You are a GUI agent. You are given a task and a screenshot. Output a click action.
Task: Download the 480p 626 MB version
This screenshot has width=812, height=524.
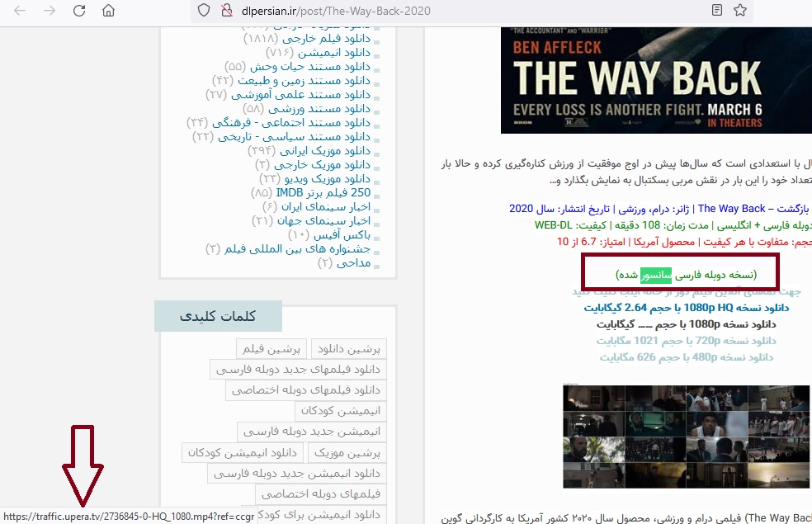687,357
